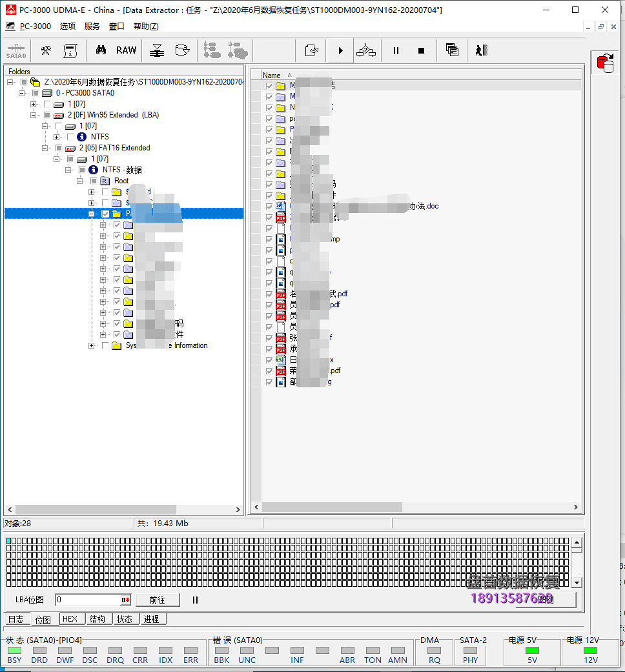Screen dimensions: 625x672
Task: Toggle the checkbox beside 2 [0F] Win95 Extended
Action: point(47,116)
